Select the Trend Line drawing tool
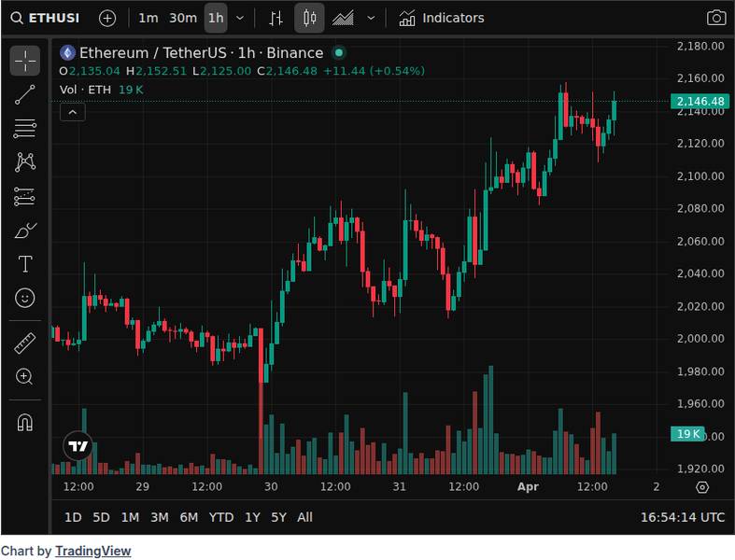The image size is (735, 560). (25, 94)
